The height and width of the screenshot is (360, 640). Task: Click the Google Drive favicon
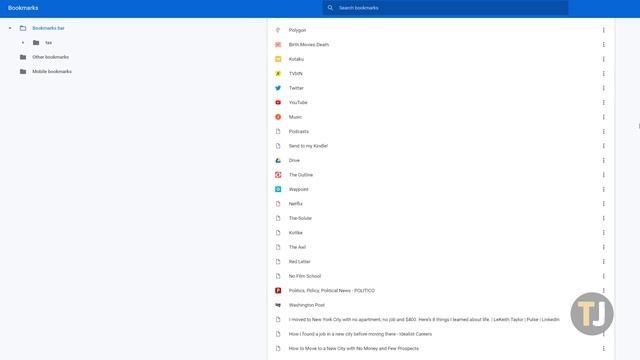tap(278, 160)
